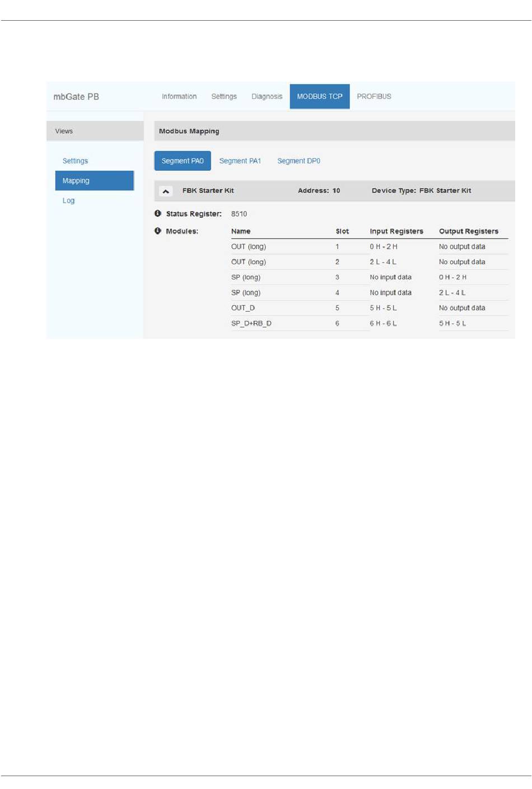
Task: Switch to the Diagnosis tab
Action: (267, 96)
